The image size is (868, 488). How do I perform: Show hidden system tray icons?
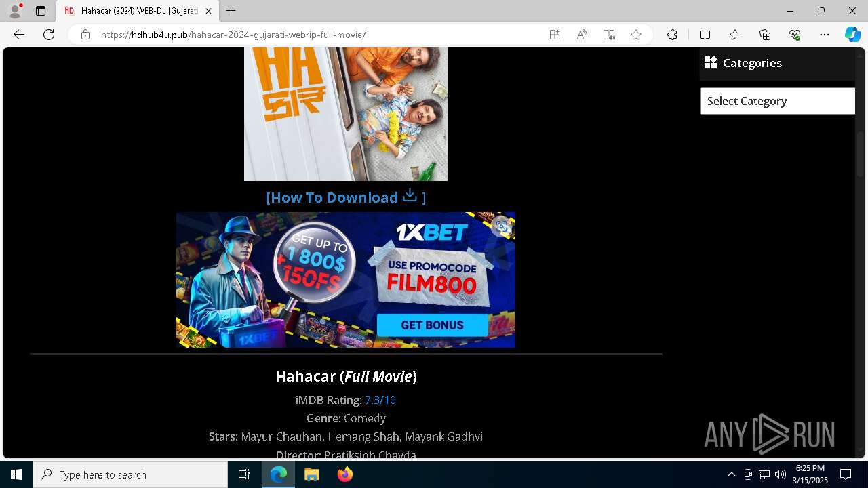[x=731, y=474]
